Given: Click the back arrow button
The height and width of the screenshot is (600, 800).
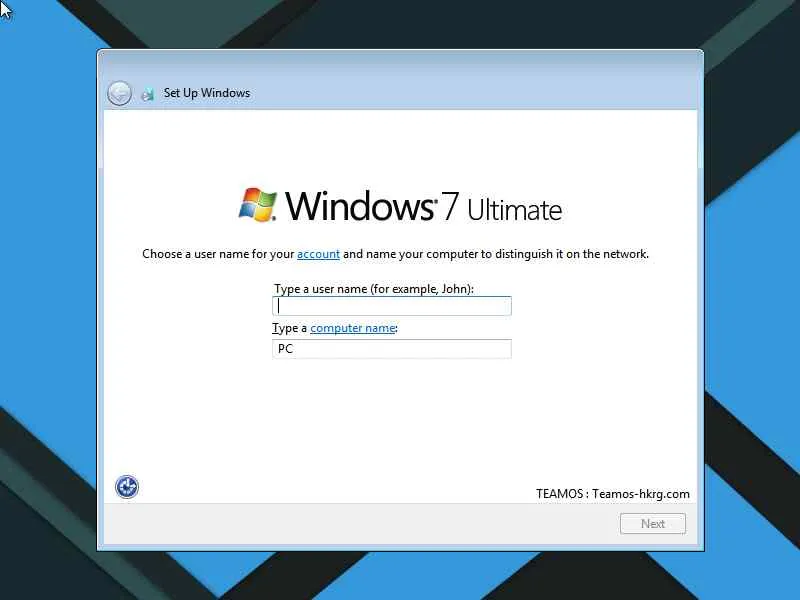Looking at the screenshot, I should [119, 93].
